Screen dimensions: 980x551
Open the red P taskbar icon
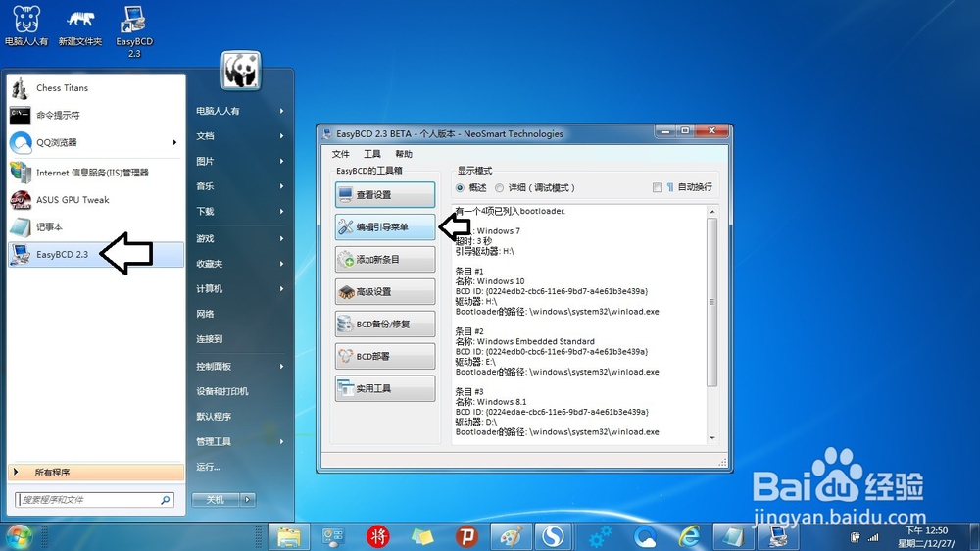[x=466, y=536]
